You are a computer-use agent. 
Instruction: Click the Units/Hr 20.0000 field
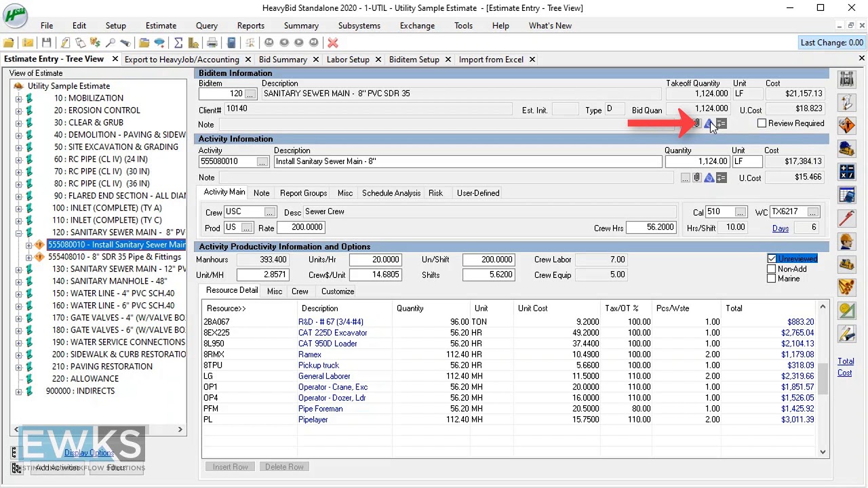375,260
